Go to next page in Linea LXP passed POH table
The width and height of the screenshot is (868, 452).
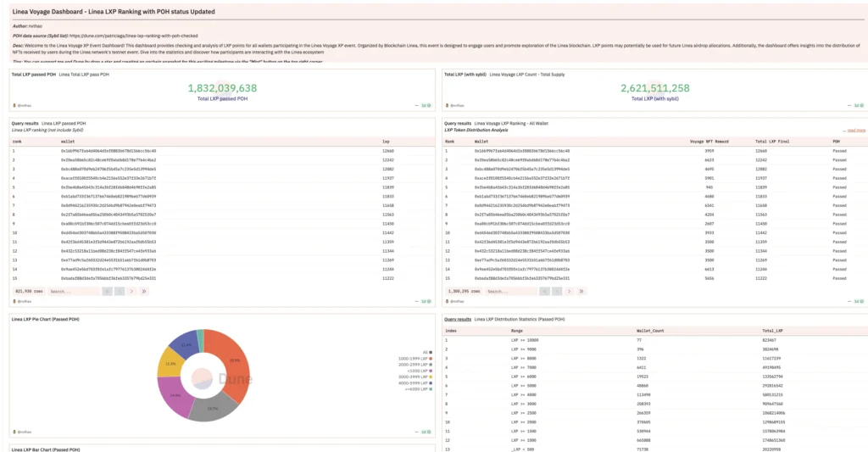(131, 292)
